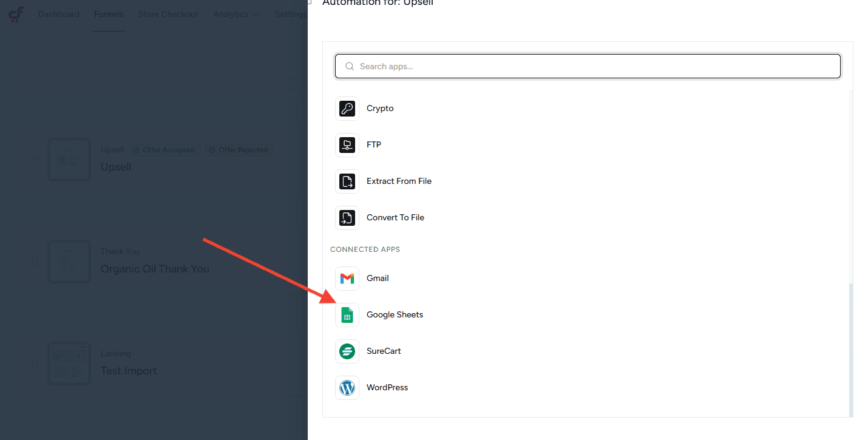
Task: Expand the Analytics dropdown
Action: tap(236, 14)
